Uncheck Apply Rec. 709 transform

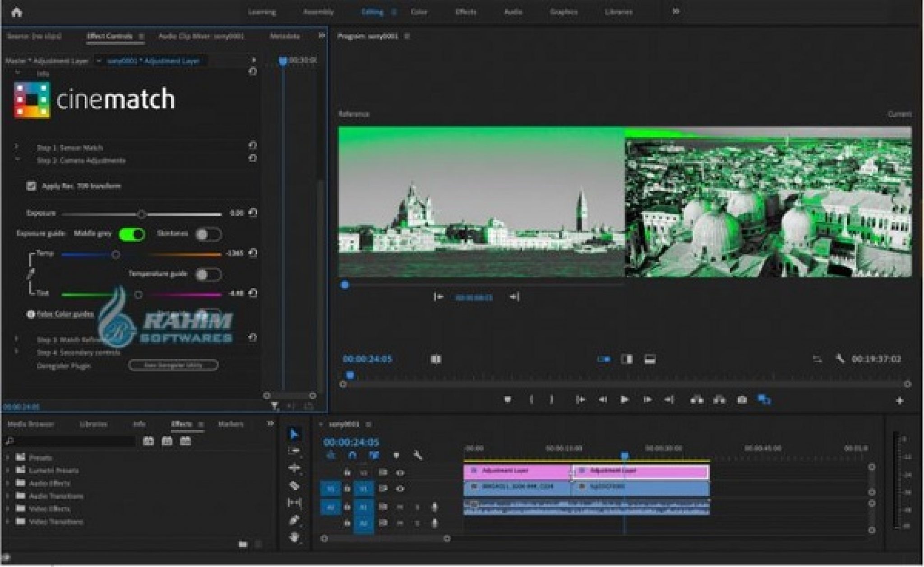coord(31,186)
